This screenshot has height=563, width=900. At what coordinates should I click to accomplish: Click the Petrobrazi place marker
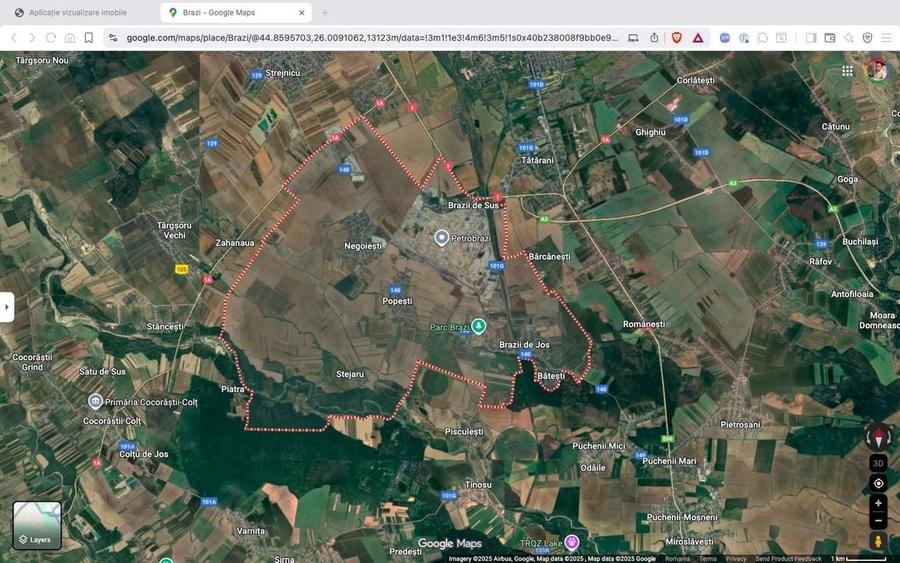point(441,238)
